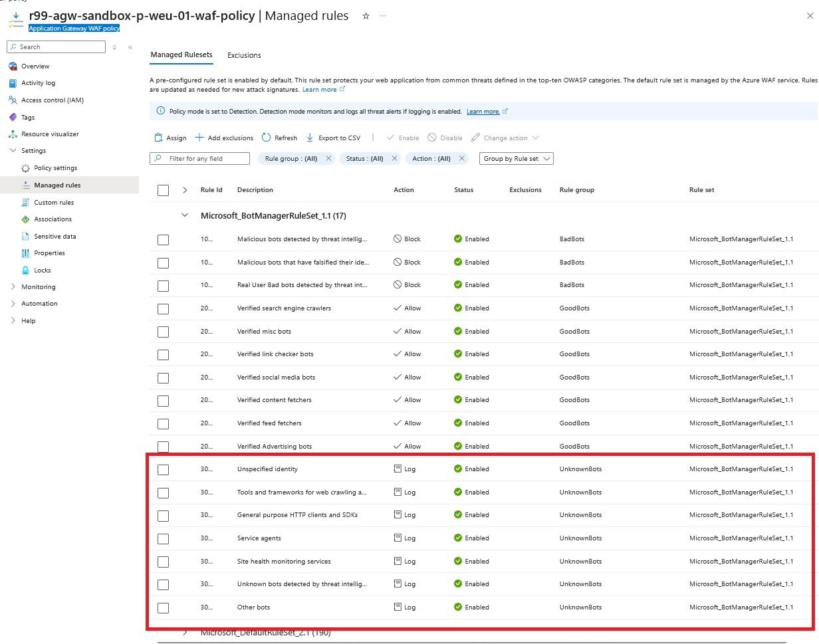Collapse the Microsoft_BotManagerRuleSet_1.1 group
Screen dimensions: 819x644
coord(185,215)
